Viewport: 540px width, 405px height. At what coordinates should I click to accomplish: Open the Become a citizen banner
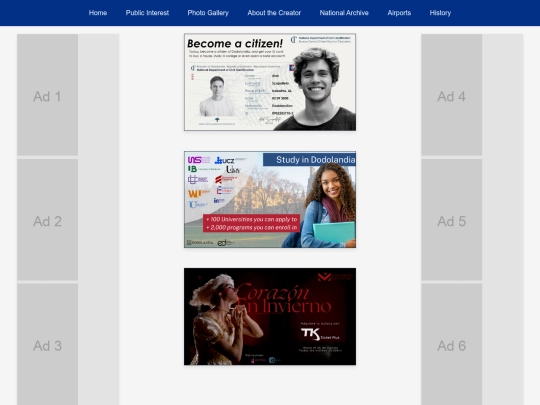tap(270, 82)
